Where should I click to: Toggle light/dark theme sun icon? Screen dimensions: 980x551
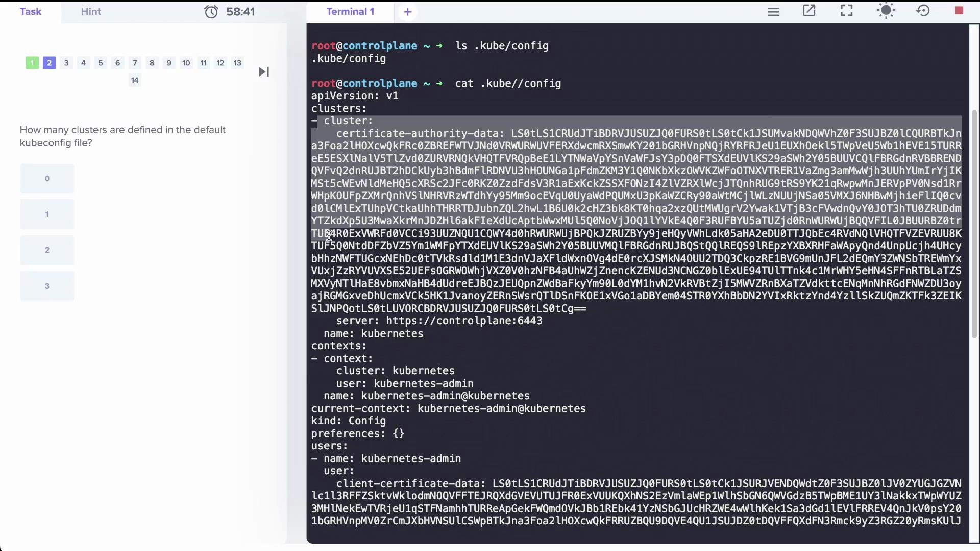click(886, 11)
